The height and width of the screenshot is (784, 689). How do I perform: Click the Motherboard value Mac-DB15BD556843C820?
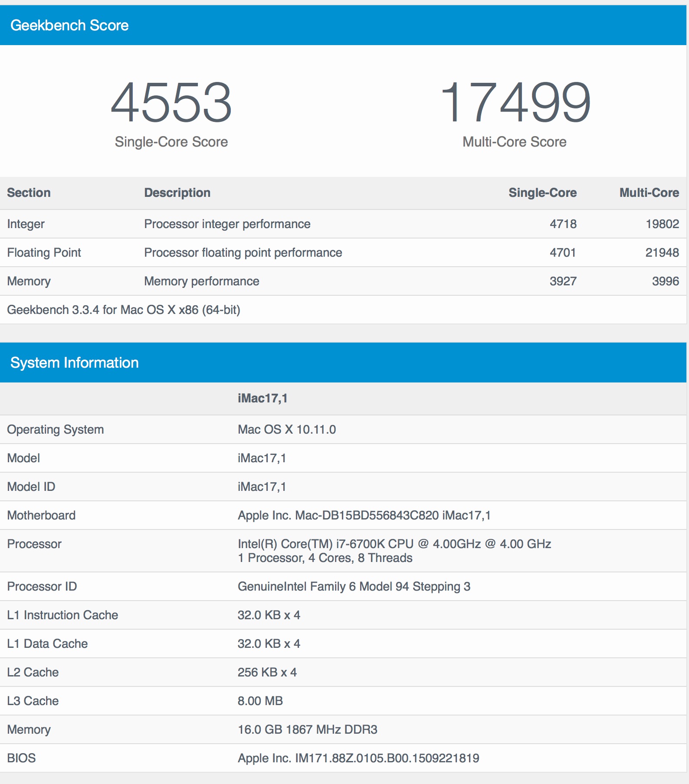[x=364, y=515]
